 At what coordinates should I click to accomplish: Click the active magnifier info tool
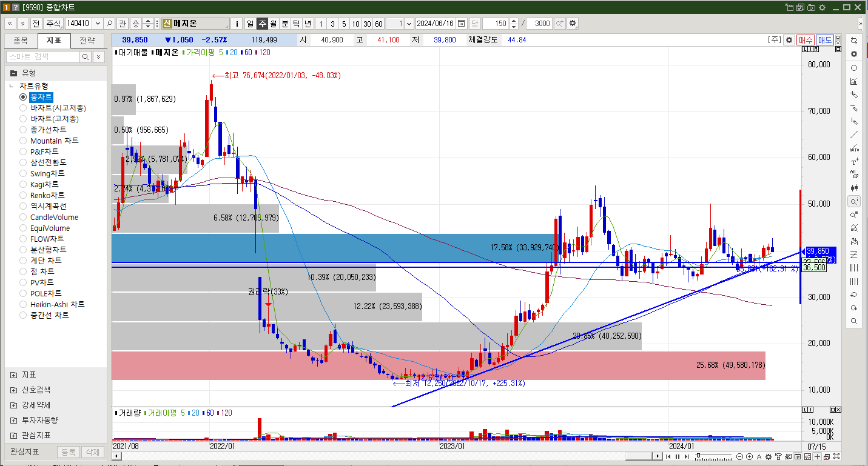854,201
